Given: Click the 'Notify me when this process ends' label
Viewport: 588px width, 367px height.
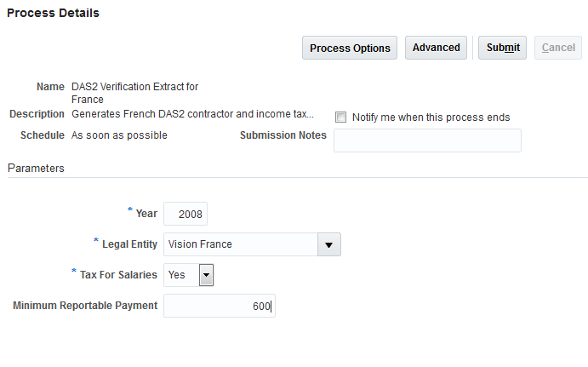Looking at the screenshot, I should pyautogui.click(x=431, y=118).
